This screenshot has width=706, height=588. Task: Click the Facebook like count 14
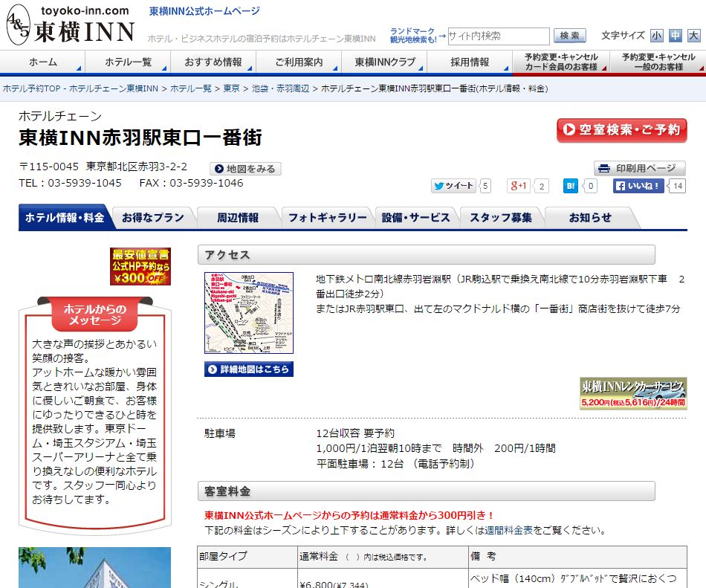(x=678, y=186)
